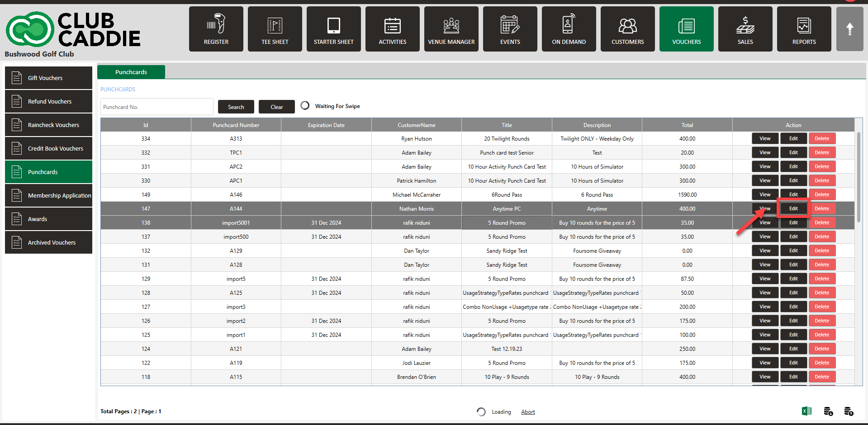Click the database download arrow icon
Image resolution: width=868 pixels, height=425 pixels.
click(828, 411)
